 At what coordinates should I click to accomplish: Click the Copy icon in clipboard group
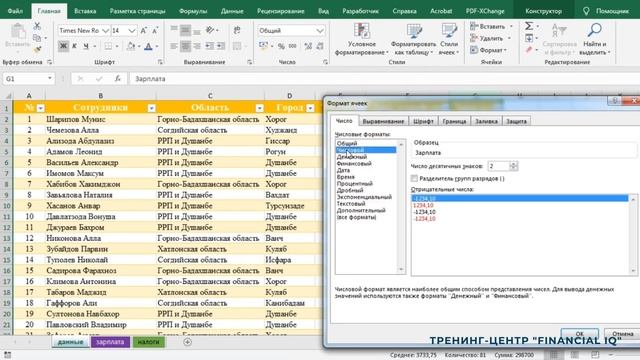(37, 38)
